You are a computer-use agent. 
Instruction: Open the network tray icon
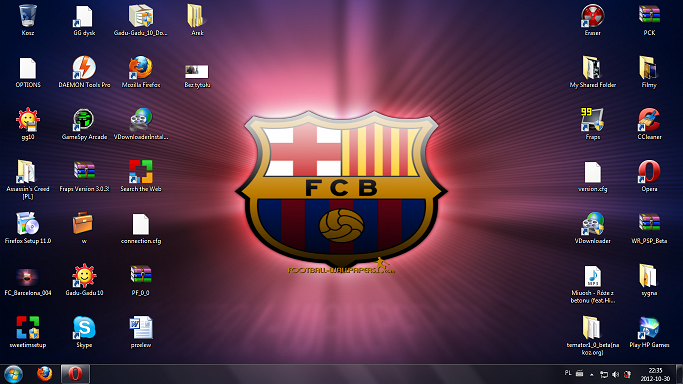click(604, 374)
